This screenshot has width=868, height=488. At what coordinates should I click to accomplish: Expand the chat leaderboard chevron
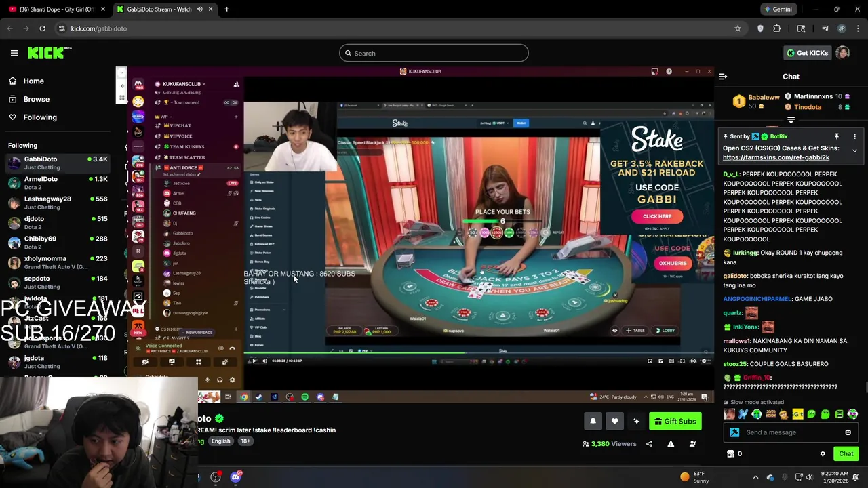point(791,120)
